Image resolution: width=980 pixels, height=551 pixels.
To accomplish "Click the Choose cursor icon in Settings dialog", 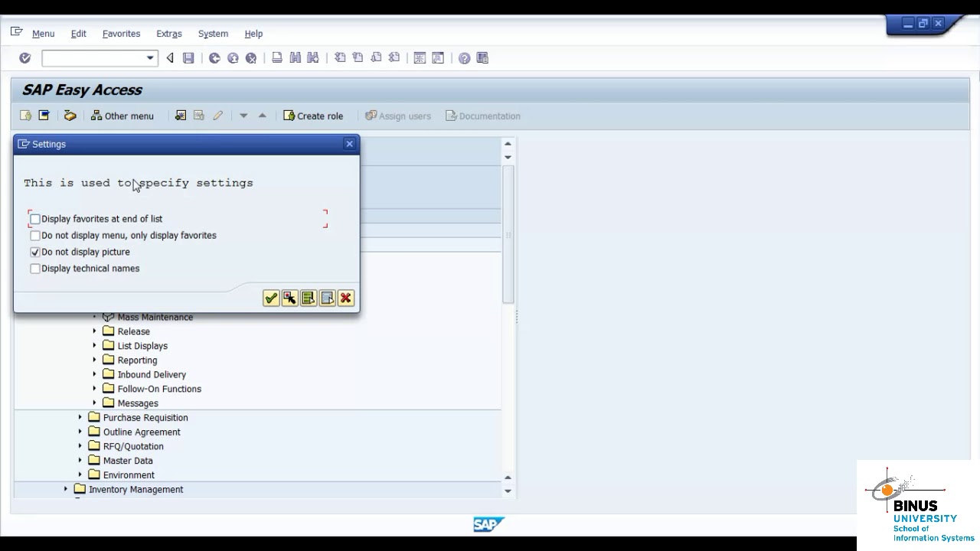I will tap(289, 298).
